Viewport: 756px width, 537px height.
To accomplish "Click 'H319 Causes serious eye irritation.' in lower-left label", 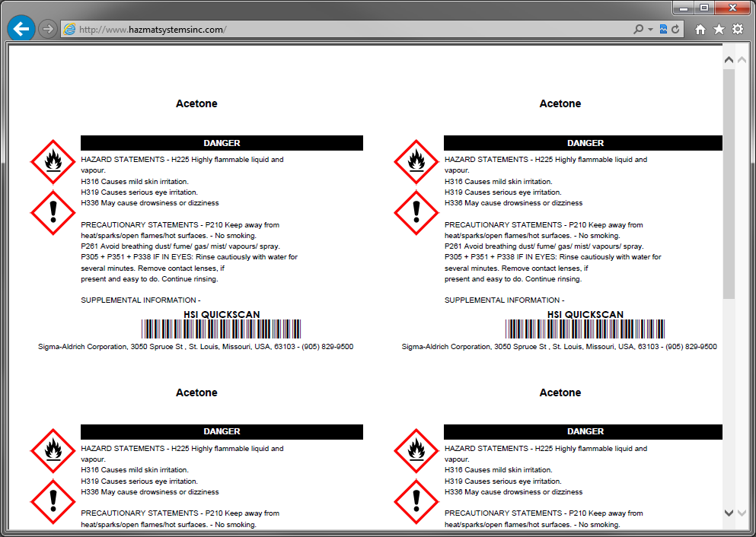I will tap(139, 481).
